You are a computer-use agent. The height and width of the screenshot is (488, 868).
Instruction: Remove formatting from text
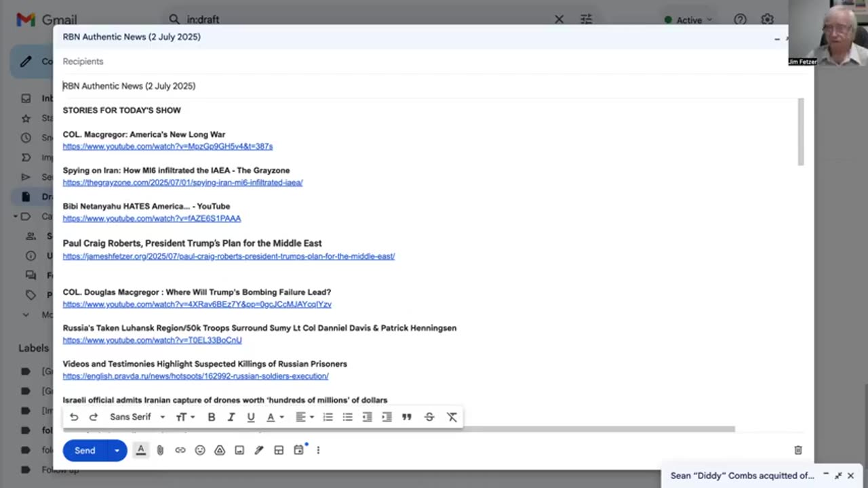pos(452,417)
